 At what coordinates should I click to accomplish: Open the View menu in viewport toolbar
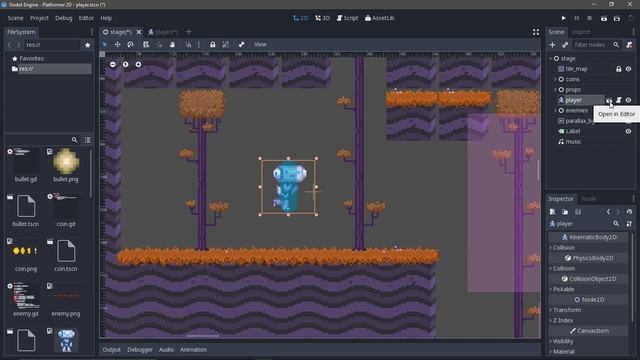pos(260,44)
